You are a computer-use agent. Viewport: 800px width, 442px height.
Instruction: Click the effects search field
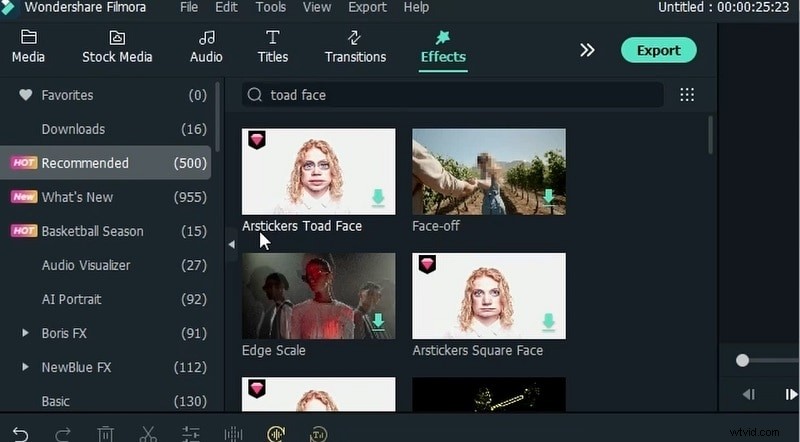[x=453, y=95]
